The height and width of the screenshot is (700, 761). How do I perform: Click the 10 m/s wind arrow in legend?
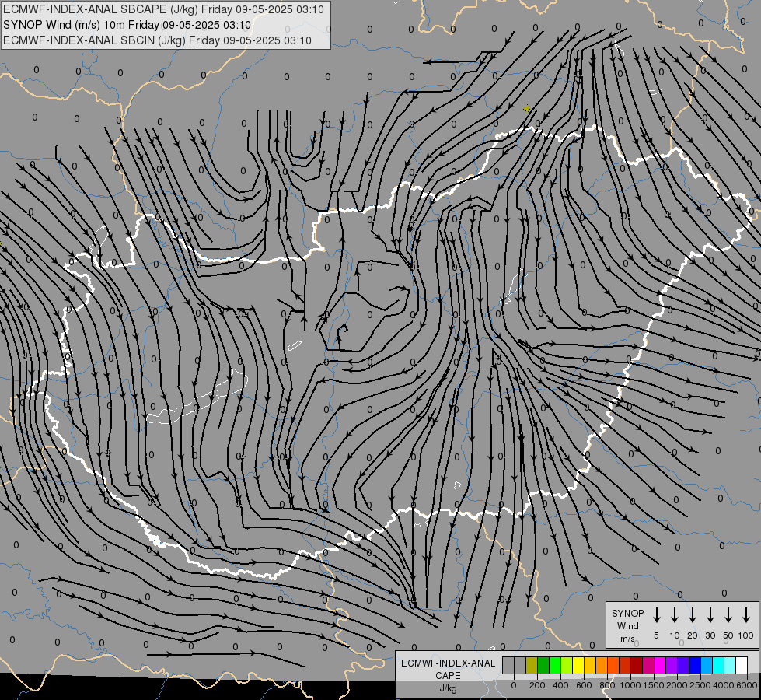[x=675, y=615]
